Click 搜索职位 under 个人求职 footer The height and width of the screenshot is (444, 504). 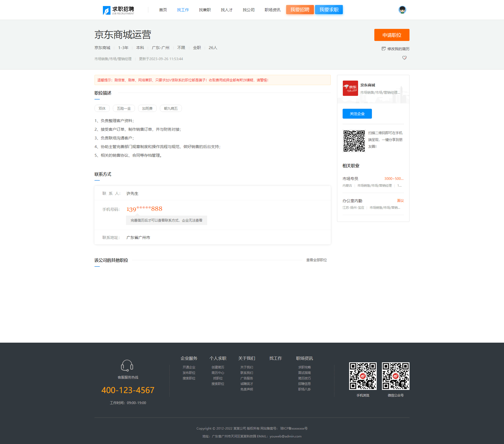point(218,384)
